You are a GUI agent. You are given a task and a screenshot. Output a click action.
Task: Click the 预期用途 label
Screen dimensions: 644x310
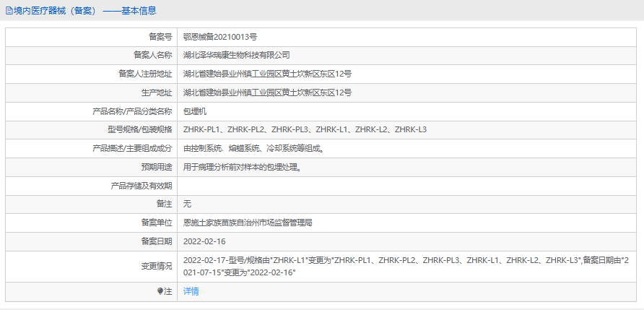point(157,167)
